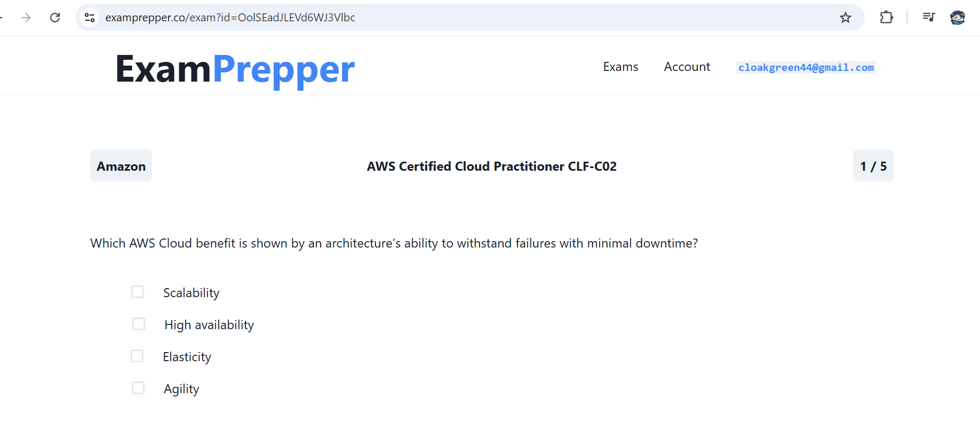Click the 1 / 5 question counter

[x=873, y=166]
